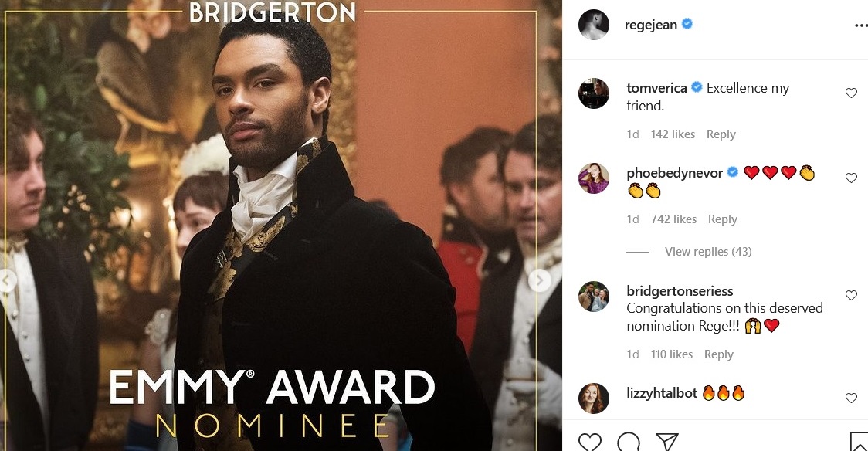Open the regejean username link
Screen dimensions: 868x451
pyautogui.click(x=650, y=25)
